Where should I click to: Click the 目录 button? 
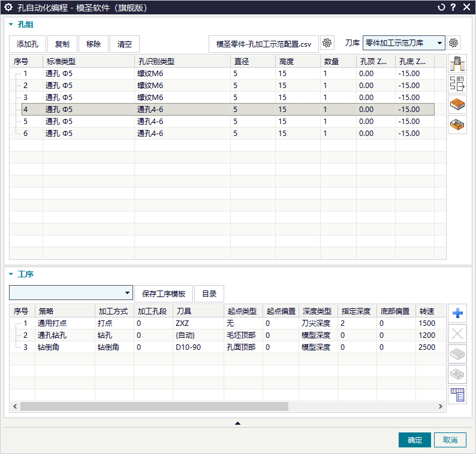[209, 293]
